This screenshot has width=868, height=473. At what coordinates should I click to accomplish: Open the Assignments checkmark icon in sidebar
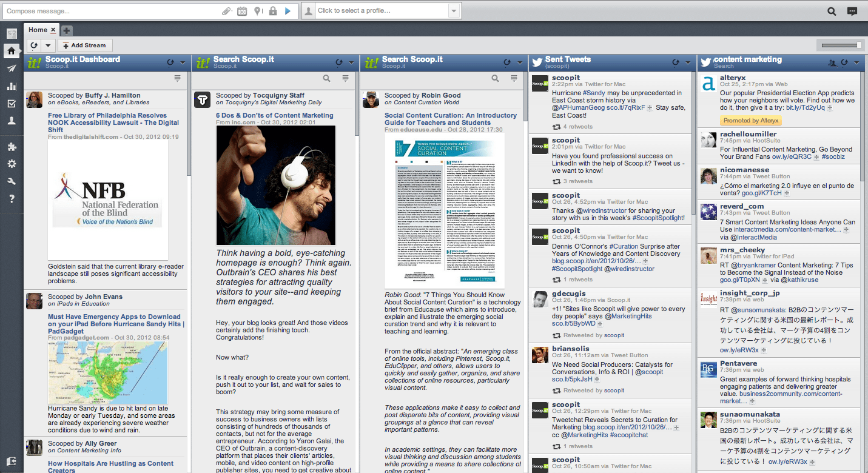[x=12, y=104]
